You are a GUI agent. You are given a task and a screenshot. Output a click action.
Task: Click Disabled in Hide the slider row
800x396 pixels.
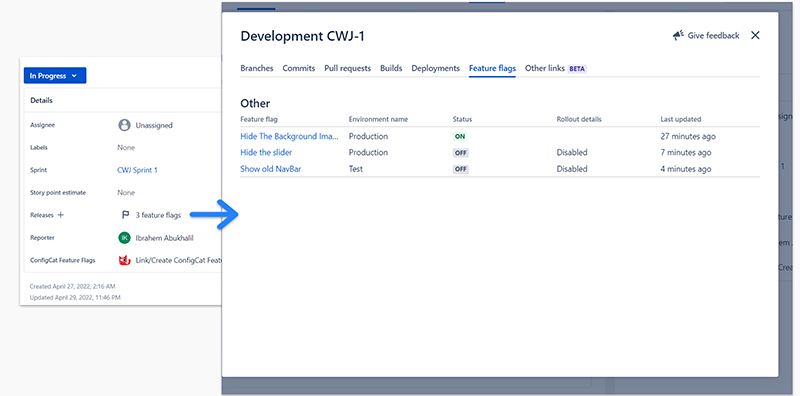[x=572, y=153]
